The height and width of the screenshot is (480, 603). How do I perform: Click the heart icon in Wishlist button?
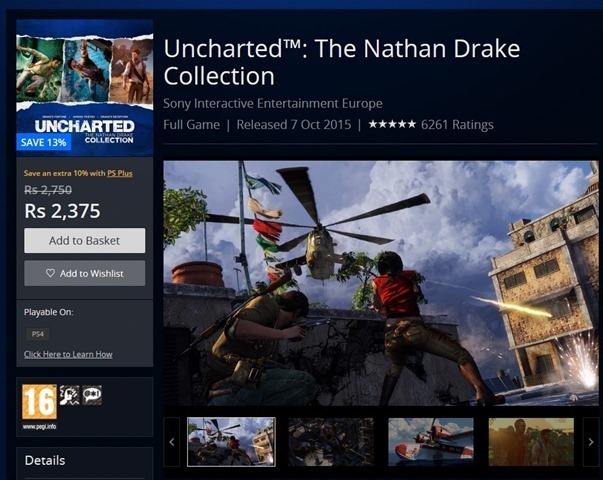[x=50, y=273]
